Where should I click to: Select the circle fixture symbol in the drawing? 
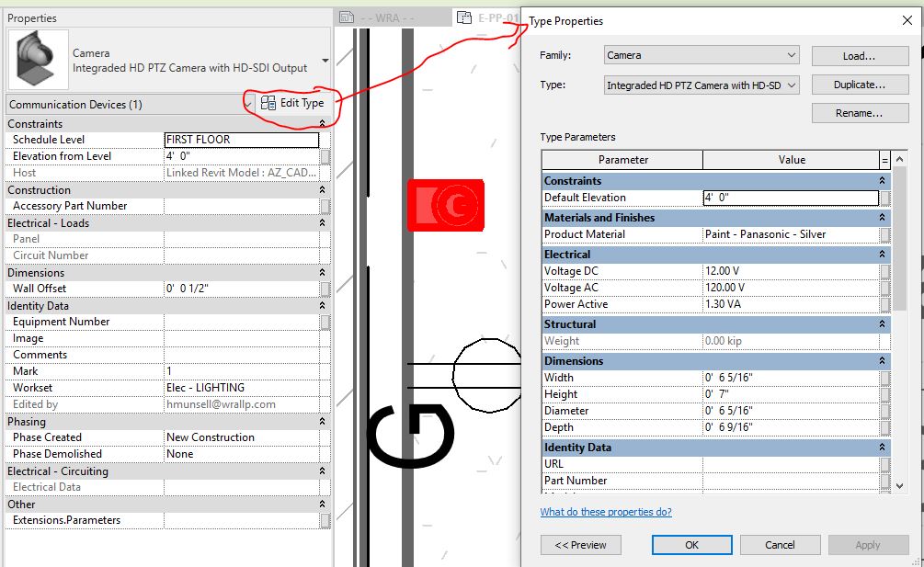point(487,376)
